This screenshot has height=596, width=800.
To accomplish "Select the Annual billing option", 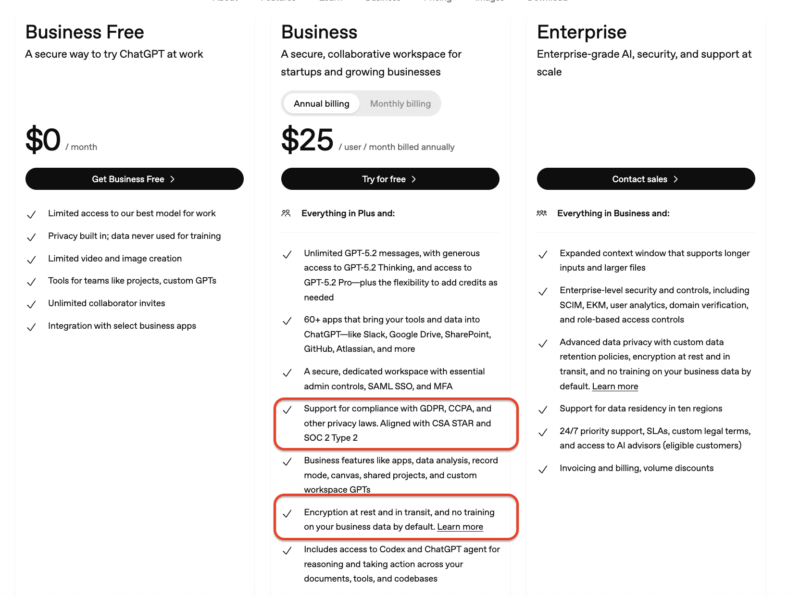I will point(321,104).
